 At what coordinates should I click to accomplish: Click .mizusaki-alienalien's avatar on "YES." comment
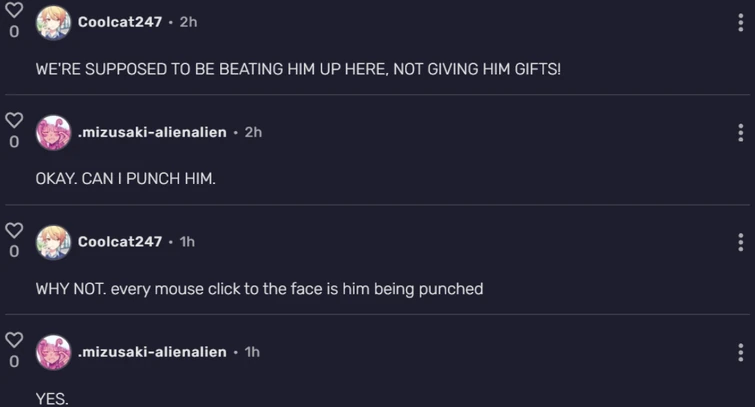click(53, 352)
